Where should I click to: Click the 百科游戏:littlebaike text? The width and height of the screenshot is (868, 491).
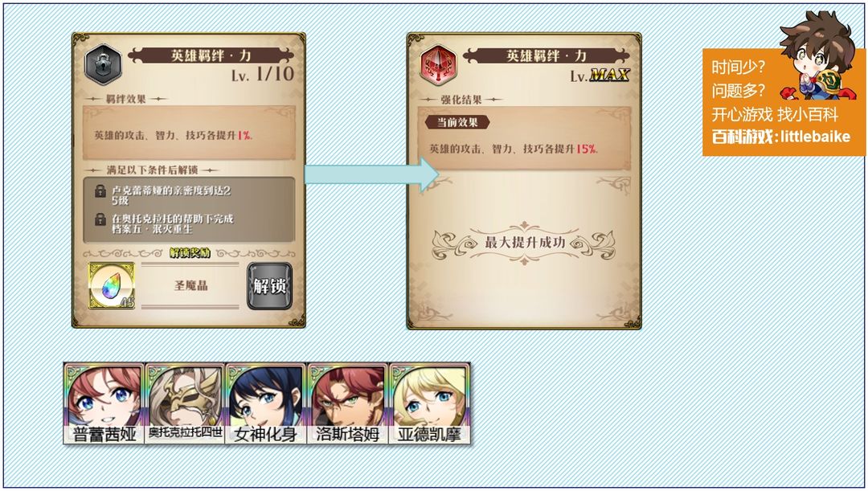coord(780,137)
